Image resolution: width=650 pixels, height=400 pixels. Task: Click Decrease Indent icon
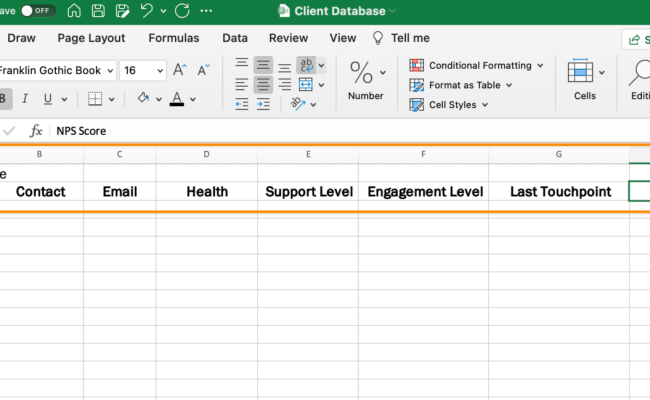[242, 104]
